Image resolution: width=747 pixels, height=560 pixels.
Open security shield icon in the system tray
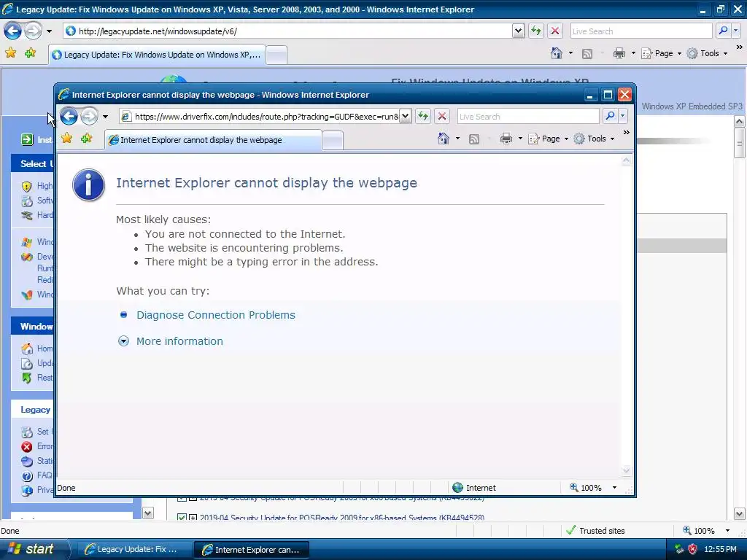[693, 549]
